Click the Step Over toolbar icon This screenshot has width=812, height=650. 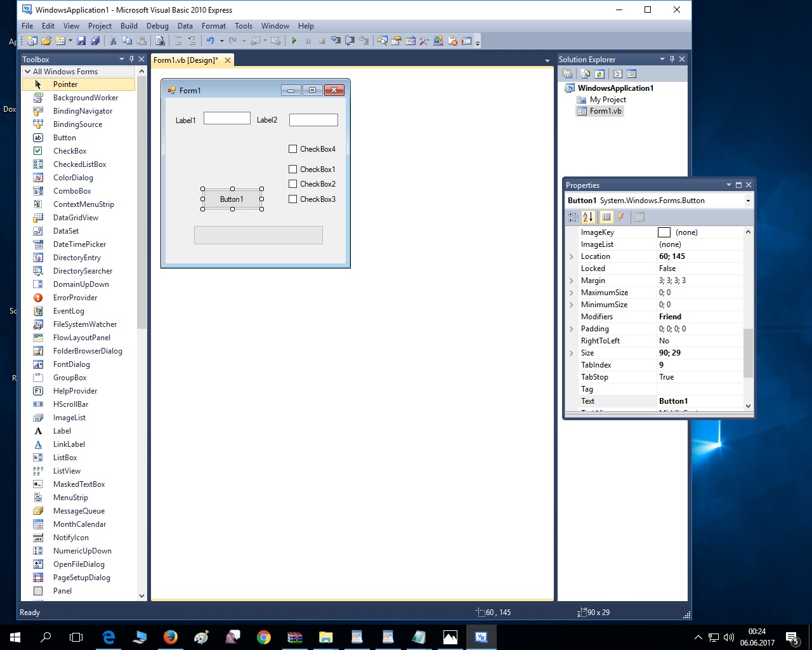[x=350, y=41]
